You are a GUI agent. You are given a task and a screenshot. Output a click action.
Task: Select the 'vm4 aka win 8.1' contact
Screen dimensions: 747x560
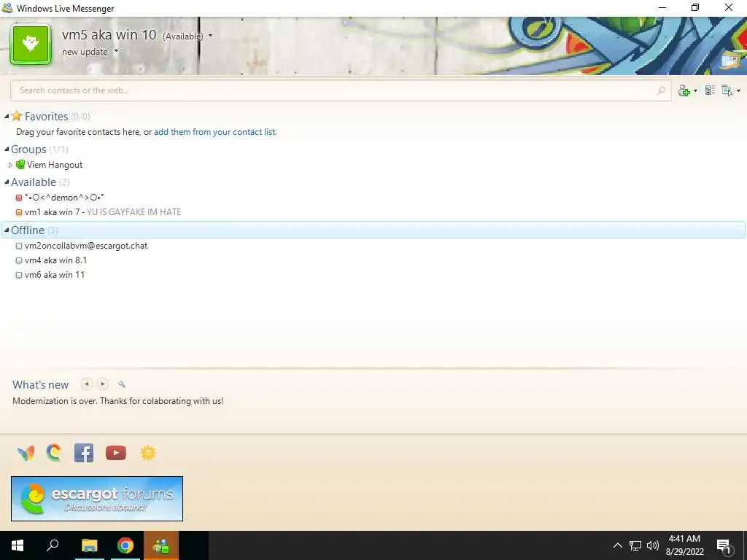pos(55,260)
